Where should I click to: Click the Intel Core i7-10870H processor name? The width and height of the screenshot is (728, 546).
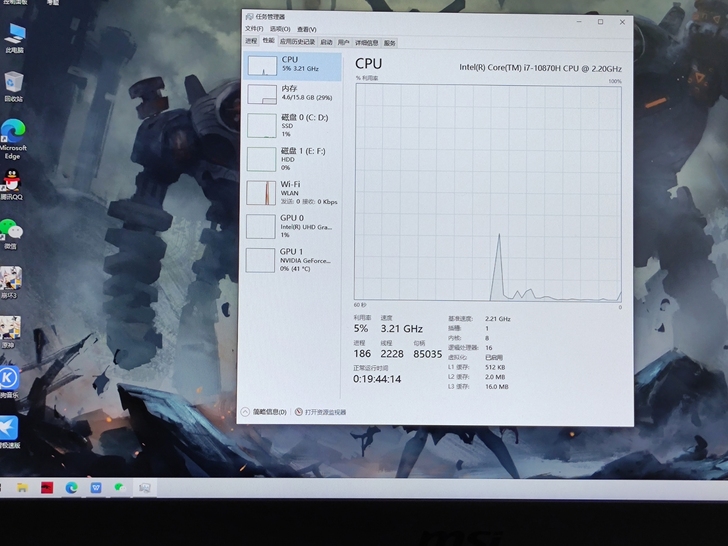click(540, 68)
